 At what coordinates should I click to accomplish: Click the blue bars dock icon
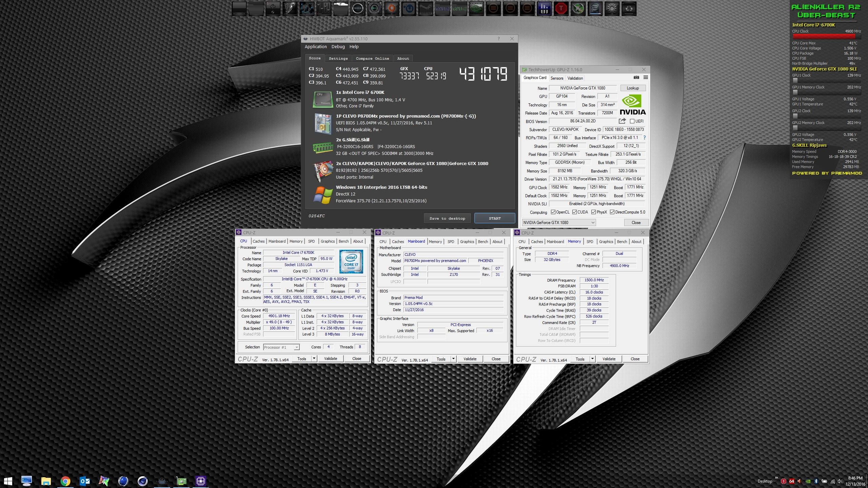pyautogui.click(x=544, y=8)
